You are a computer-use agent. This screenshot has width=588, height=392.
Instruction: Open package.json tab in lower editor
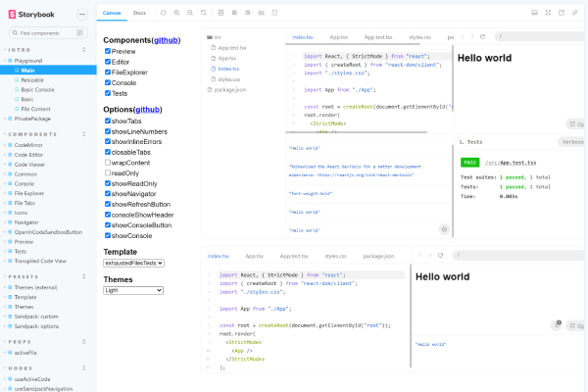click(x=378, y=256)
